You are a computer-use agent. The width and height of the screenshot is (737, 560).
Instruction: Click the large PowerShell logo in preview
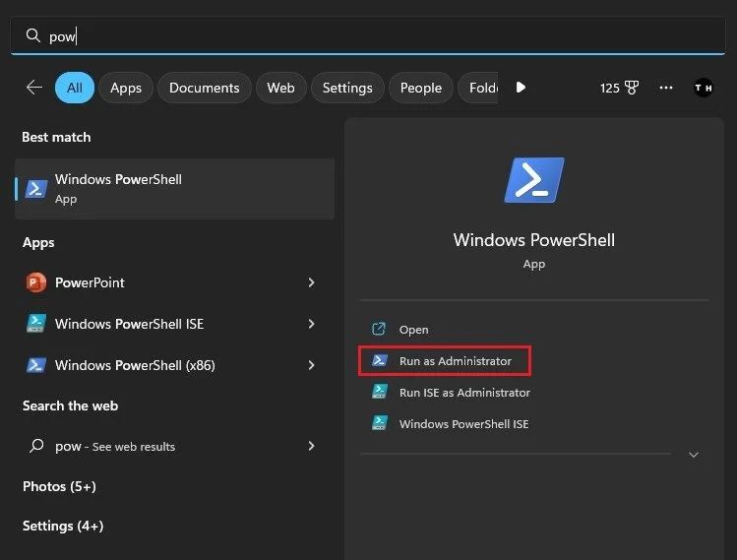[534, 180]
